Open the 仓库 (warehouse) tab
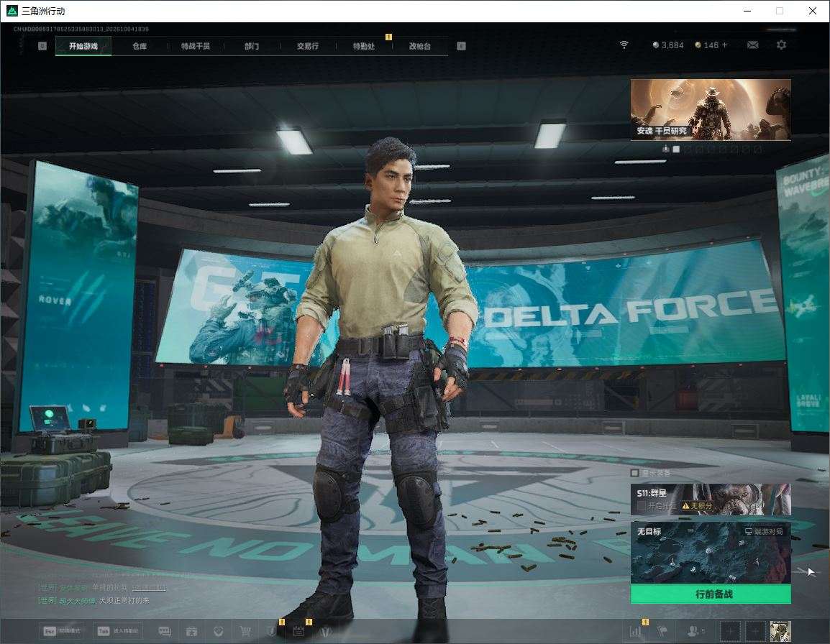The image size is (830, 644). 140,46
